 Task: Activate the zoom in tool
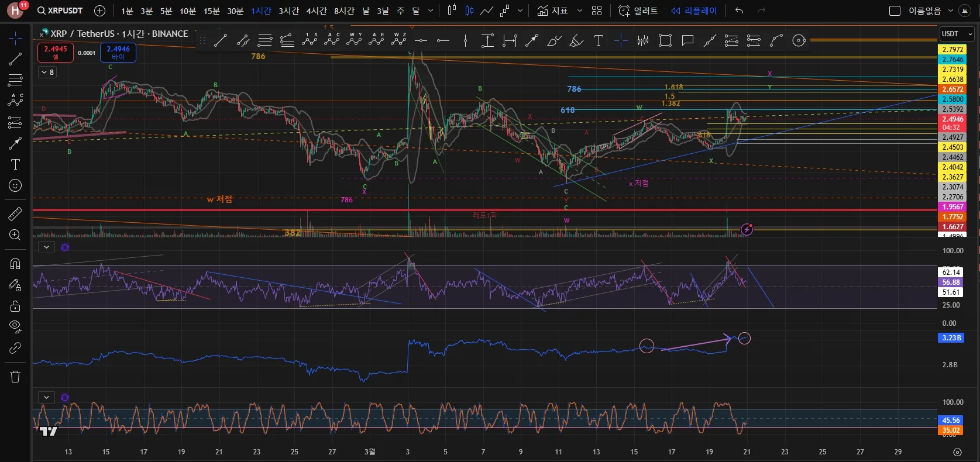click(15, 235)
